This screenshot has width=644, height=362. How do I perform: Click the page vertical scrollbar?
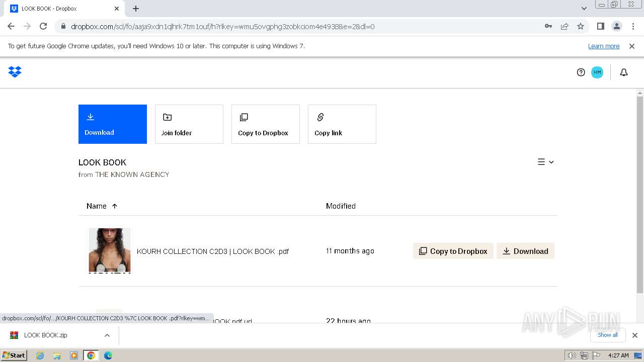[x=640, y=195]
